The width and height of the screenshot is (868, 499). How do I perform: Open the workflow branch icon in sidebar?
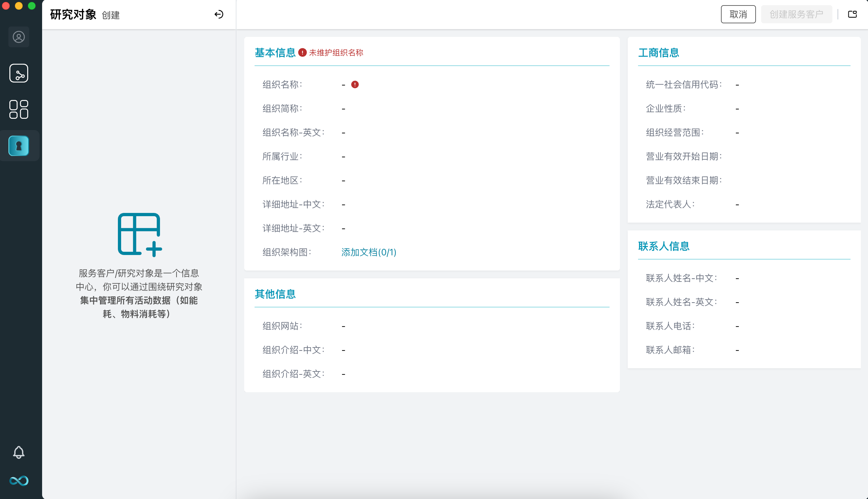click(18, 73)
